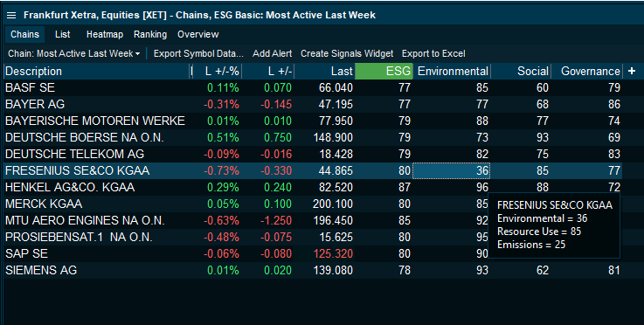Switch to the List tab
Screen dimensions: 644x325
pyautogui.click(x=62, y=35)
